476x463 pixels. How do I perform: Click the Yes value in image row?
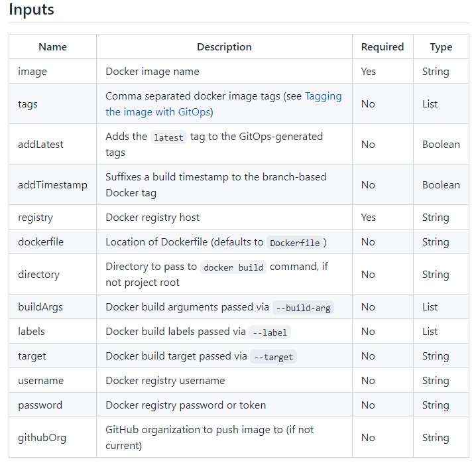click(368, 72)
